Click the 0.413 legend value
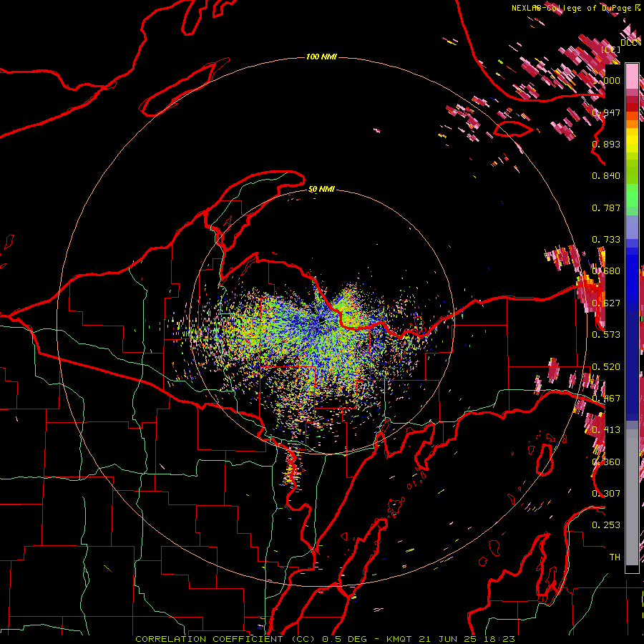The image size is (644, 644). [x=606, y=430]
